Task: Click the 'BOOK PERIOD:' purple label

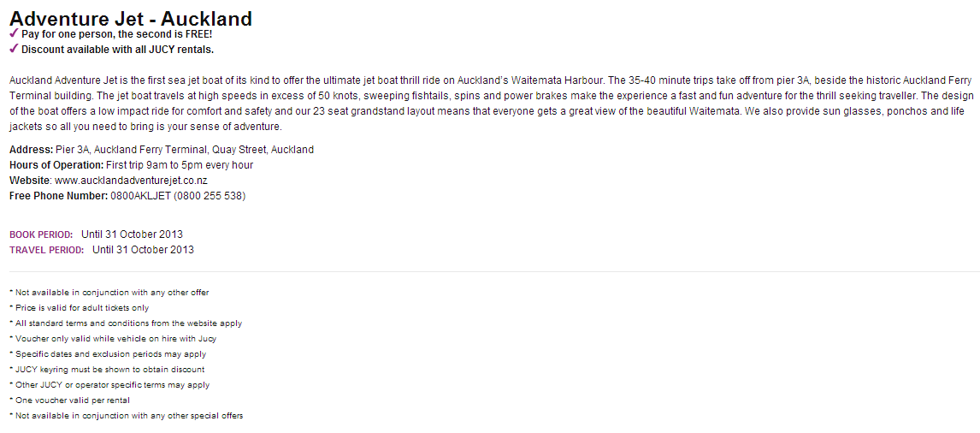Action: coord(41,234)
